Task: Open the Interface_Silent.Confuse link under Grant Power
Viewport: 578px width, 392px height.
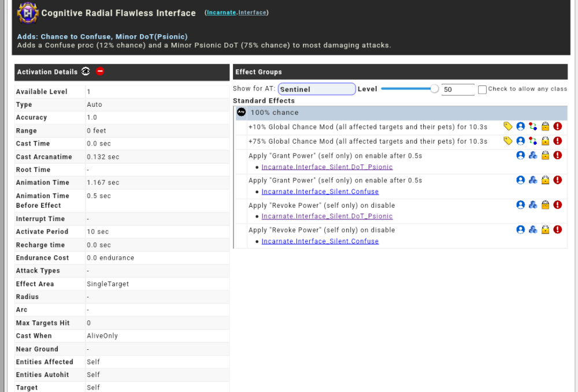Action: pyautogui.click(x=320, y=192)
